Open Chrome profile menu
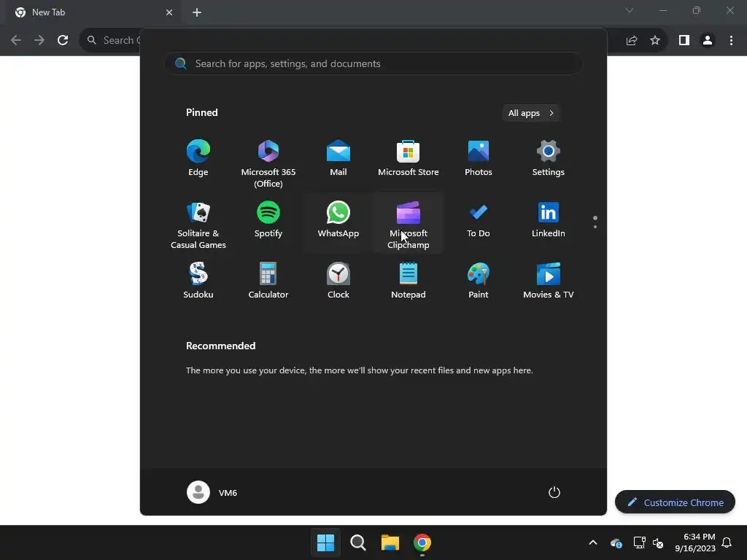The width and height of the screenshot is (747, 560). click(x=708, y=40)
